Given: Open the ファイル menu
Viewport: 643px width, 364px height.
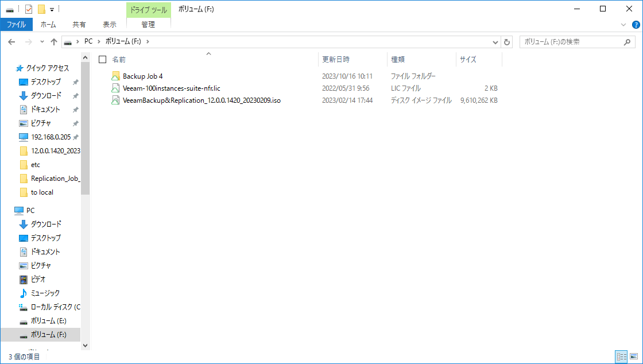Looking at the screenshot, I should pos(17,25).
